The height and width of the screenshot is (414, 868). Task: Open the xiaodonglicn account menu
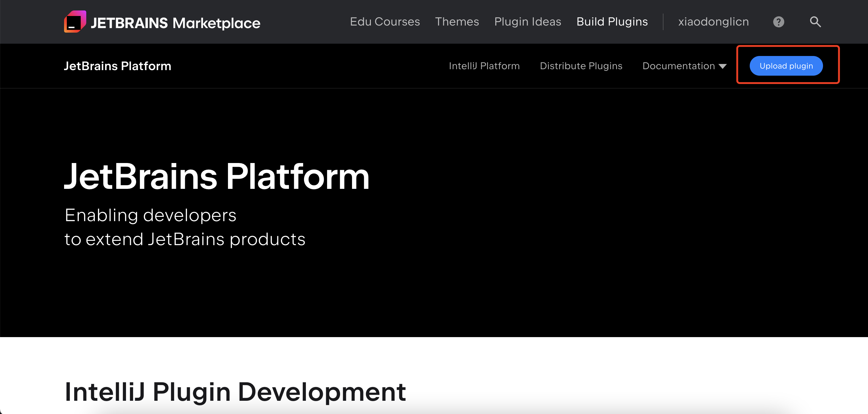[713, 22]
